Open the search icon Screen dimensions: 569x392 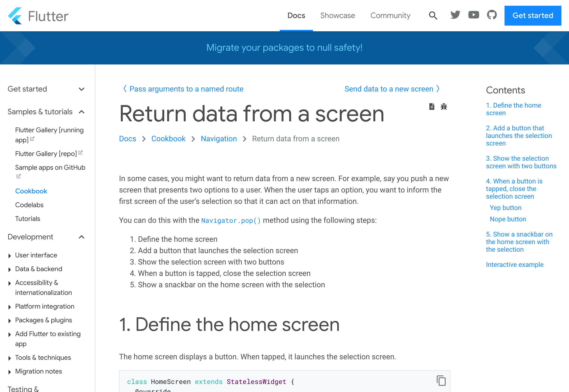(x=432, y=16)
